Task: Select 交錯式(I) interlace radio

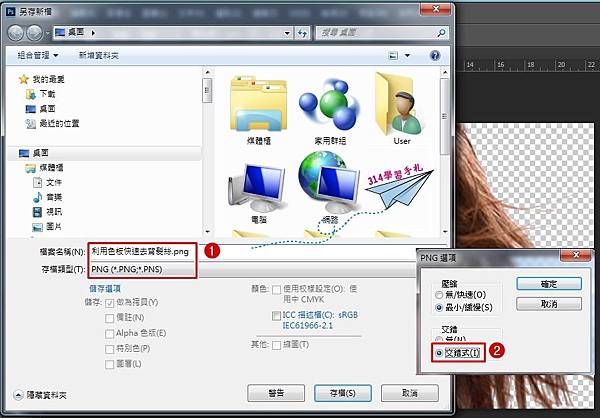Action: [439, 353]
